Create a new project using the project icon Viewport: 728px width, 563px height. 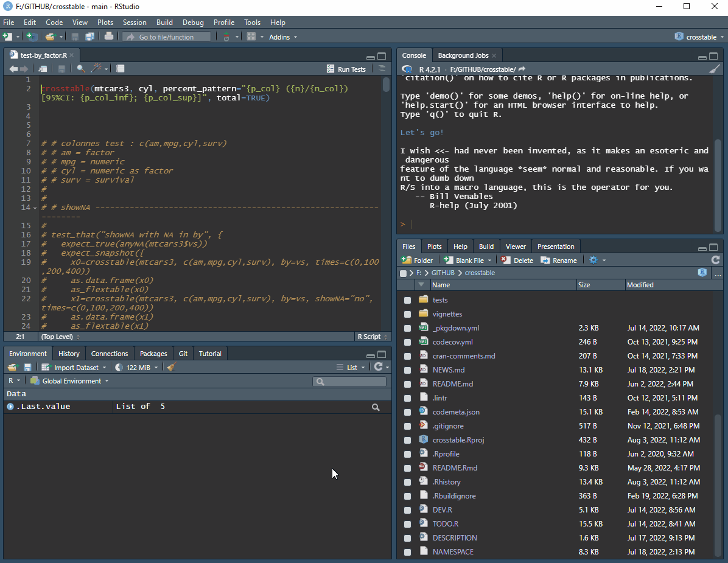(30, 37)
